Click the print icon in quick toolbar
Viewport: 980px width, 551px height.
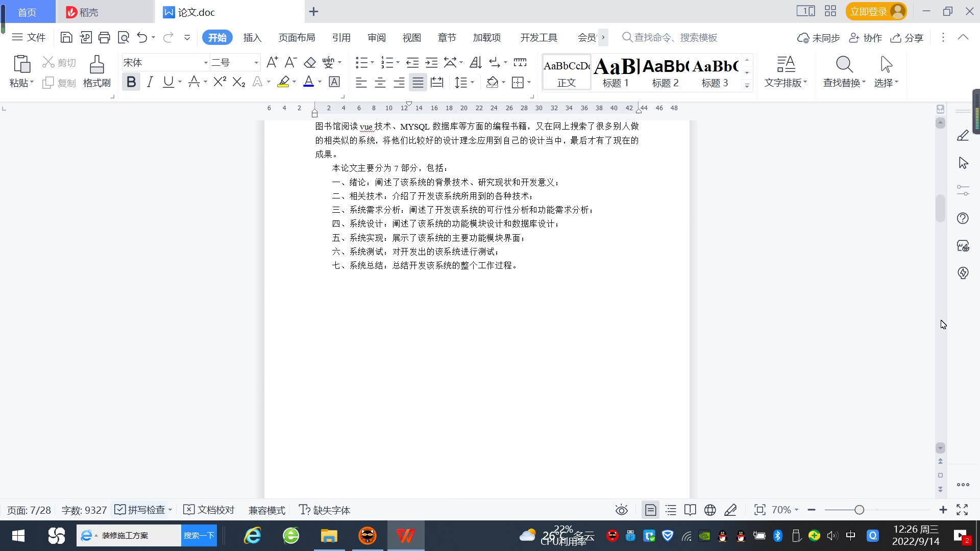[x=104, y=37]
